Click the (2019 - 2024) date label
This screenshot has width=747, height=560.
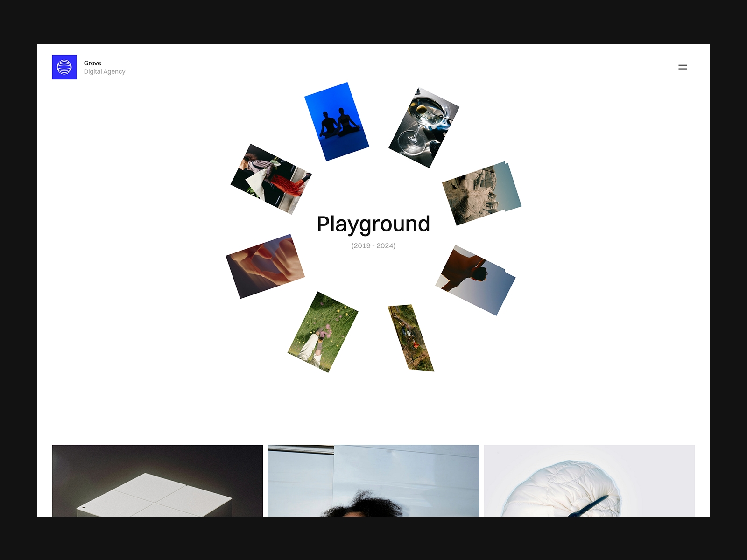(x=373, y=245)
